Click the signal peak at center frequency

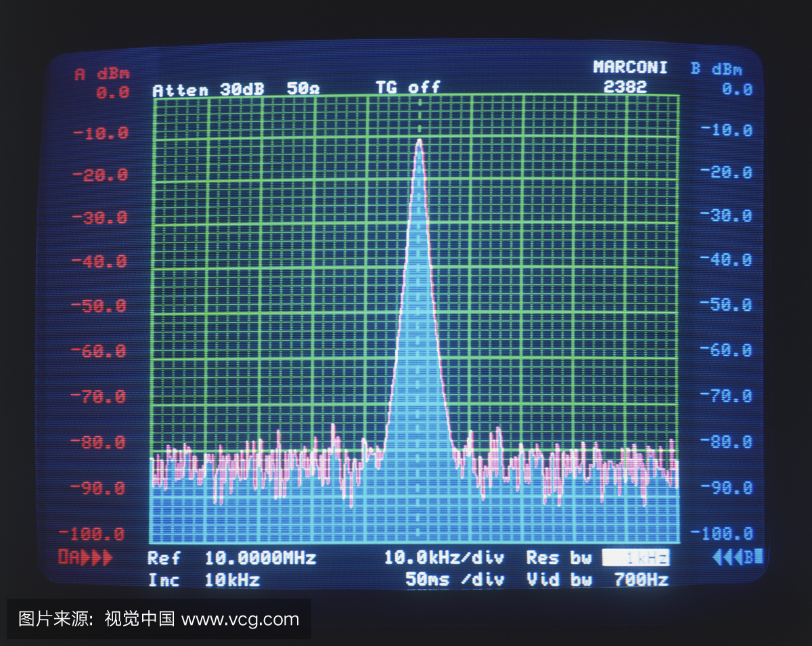(420, 141)
